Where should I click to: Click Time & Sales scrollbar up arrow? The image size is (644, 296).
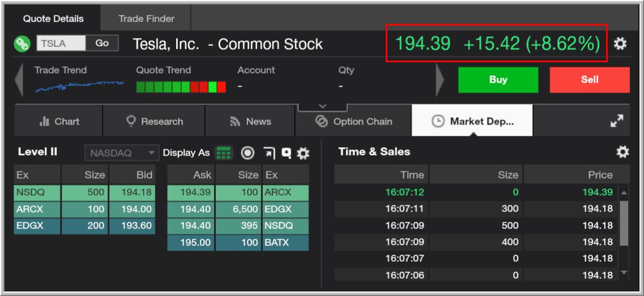click(624, 192)
